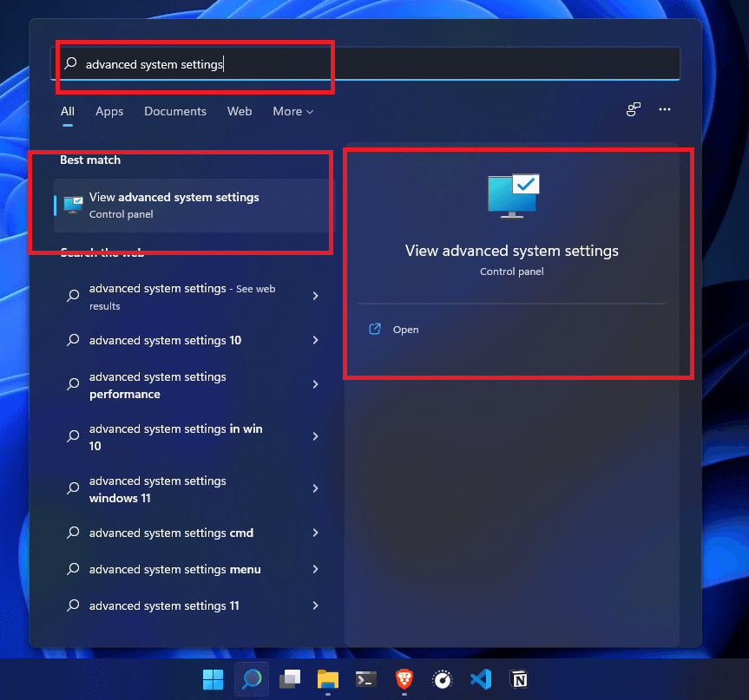Switch to the Apps tab
Image resolution: width=749 pixels, height=700 pixels.
point(109,111)
